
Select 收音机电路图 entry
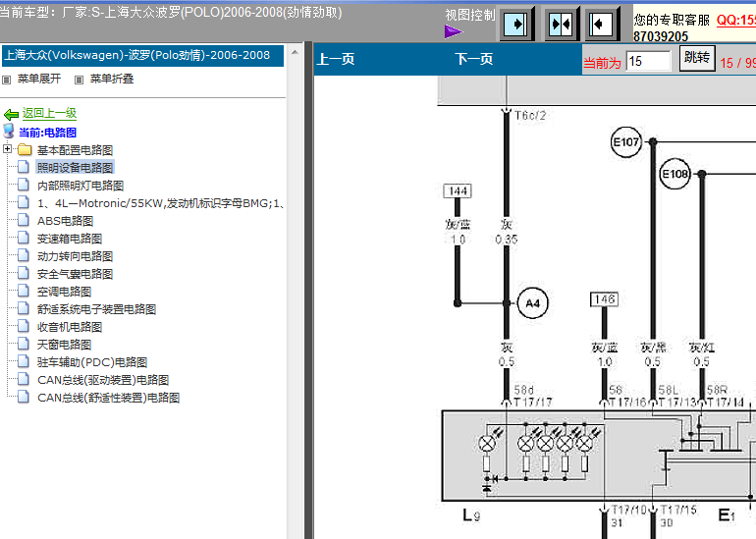(x=70, y=327)
